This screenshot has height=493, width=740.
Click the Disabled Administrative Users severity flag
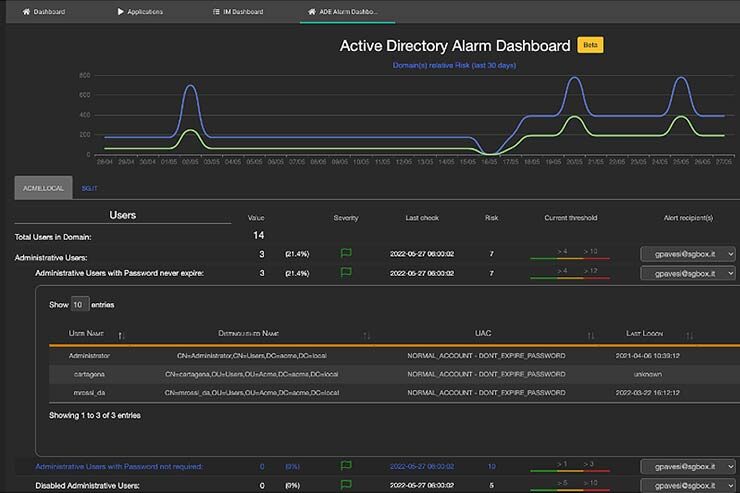(x=346, y=485)
